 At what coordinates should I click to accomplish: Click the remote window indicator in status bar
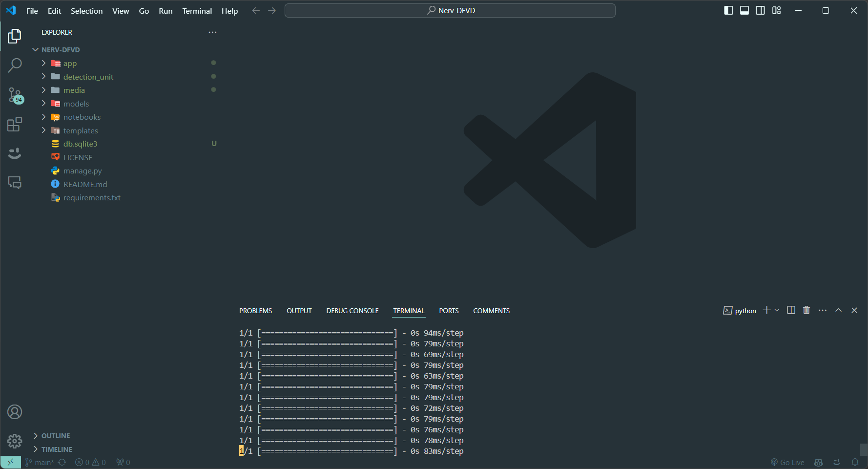pos(11,462)
